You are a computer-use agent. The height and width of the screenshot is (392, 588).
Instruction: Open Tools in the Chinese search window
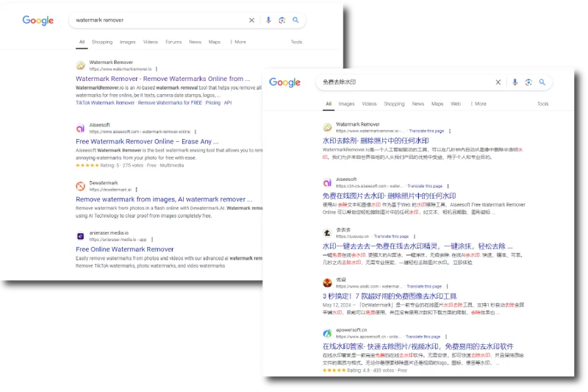(x=542, y=104)
